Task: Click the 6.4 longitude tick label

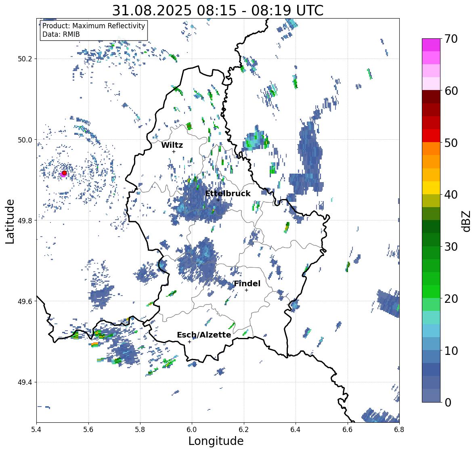Action: pos(296,429)
